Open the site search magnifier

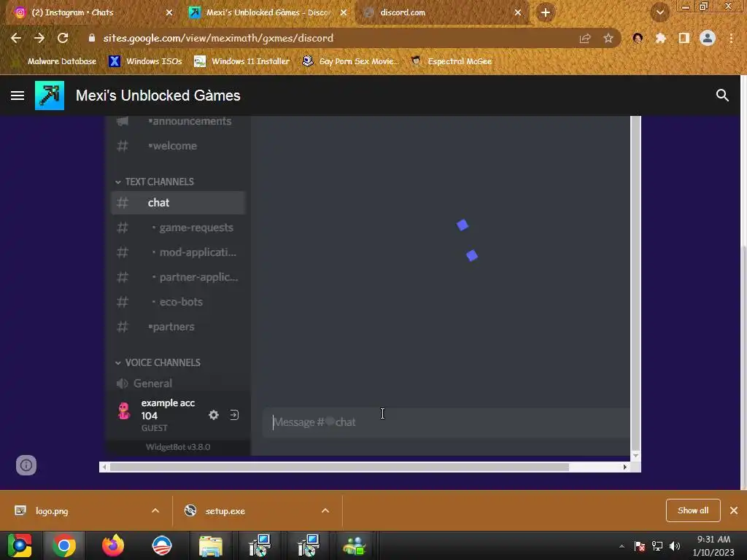point(722,96)
